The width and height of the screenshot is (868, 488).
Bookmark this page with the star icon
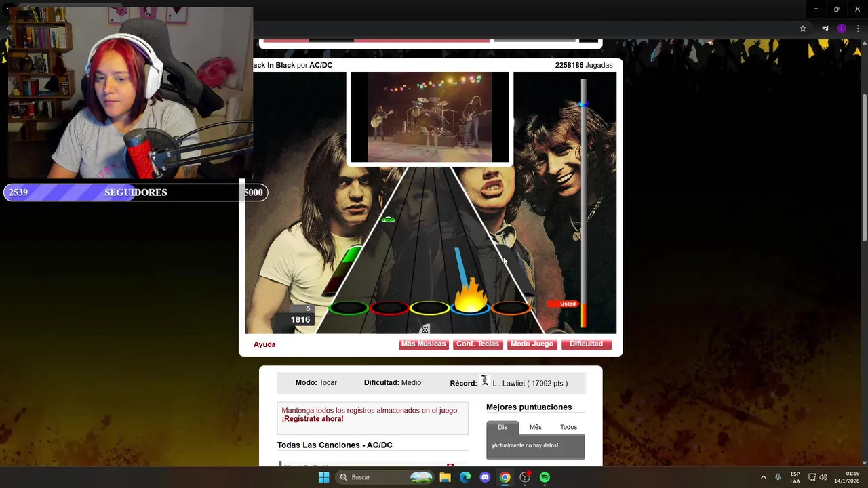803,28
